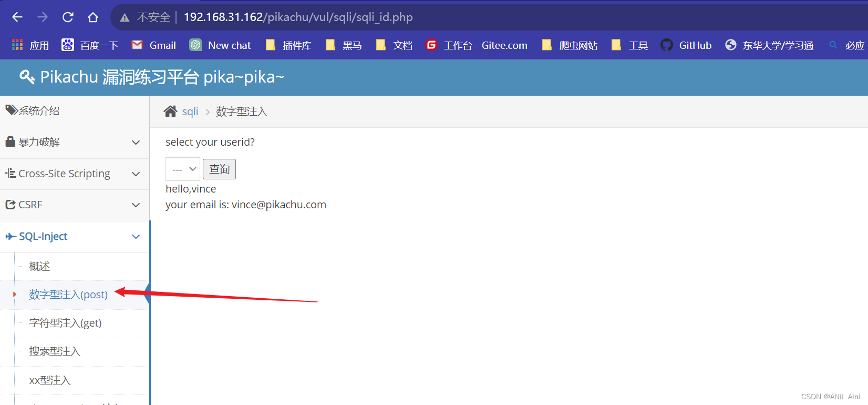This screenshot has width=868, height=405.
Task: Reload the page with the refresh icon
Action: pos(68,17)
